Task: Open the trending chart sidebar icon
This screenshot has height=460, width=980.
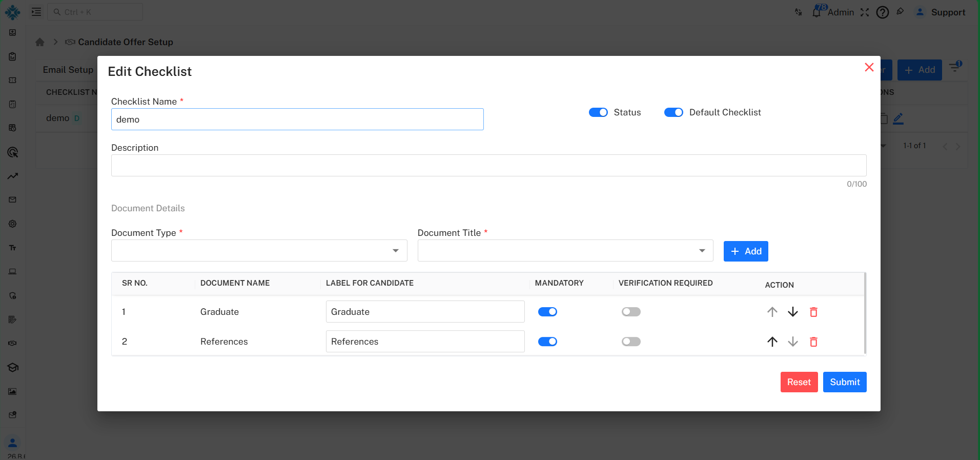Action: tap(12, 176)
